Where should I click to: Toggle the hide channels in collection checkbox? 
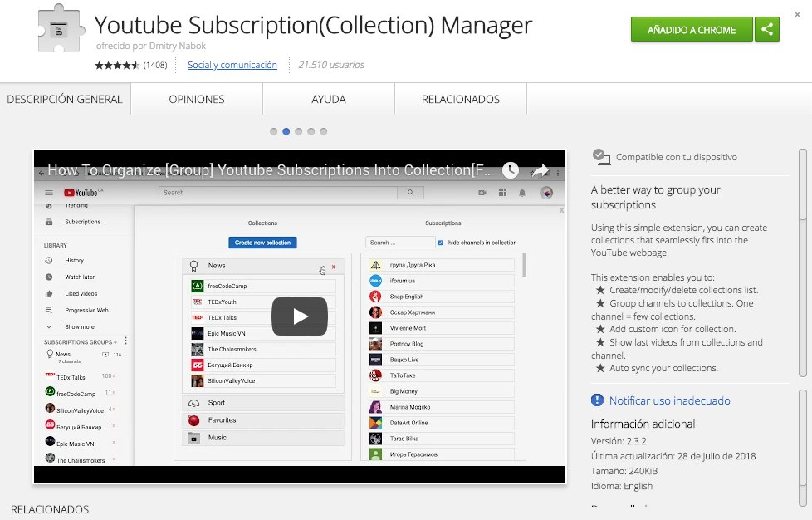point(440,243)
